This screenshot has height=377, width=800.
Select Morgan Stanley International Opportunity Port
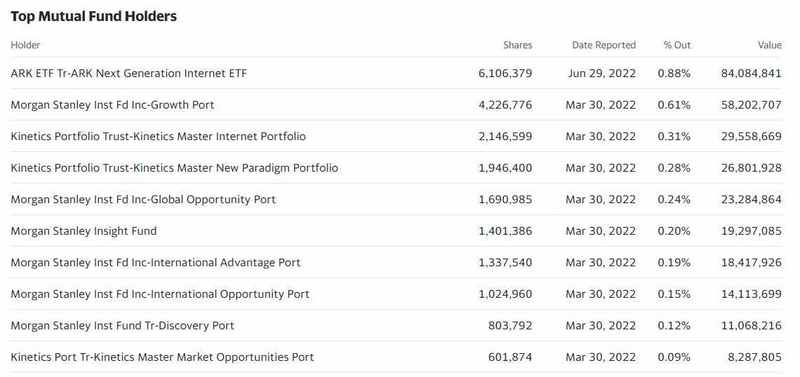coord(160,294)
